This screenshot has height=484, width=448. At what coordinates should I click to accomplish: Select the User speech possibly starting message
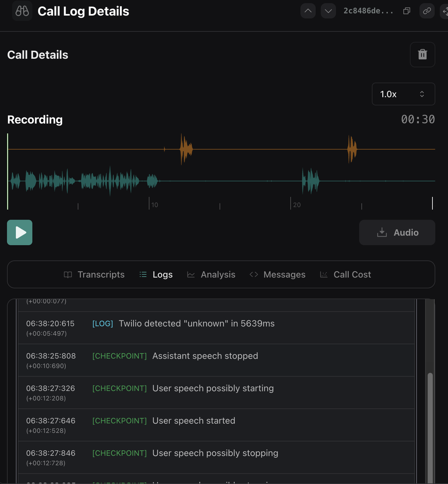click(x=213, y=388)
